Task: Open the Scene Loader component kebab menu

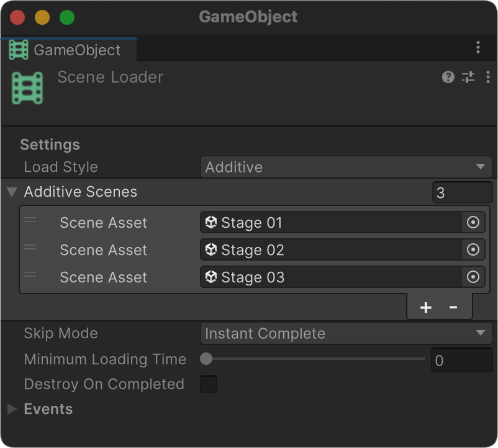Action: (488, 77)
